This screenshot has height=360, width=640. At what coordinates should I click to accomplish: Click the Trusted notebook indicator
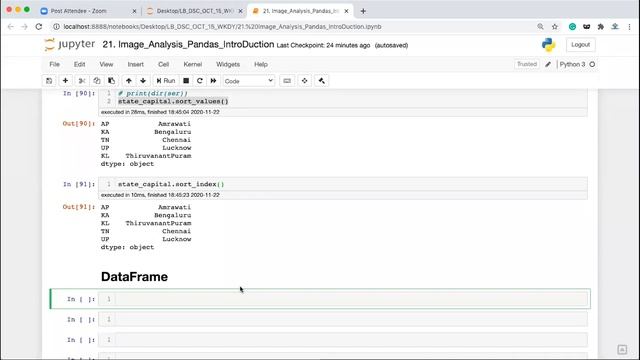coord(527,64)
